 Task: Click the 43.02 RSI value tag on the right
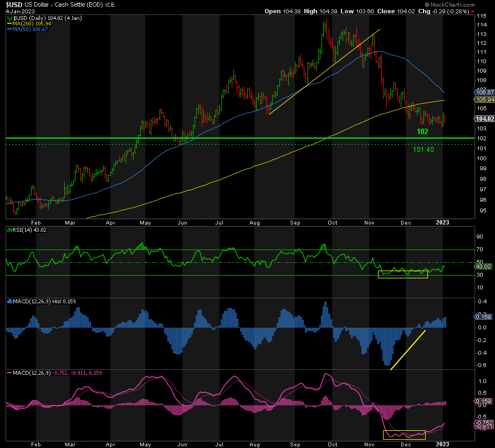[483, 267]
